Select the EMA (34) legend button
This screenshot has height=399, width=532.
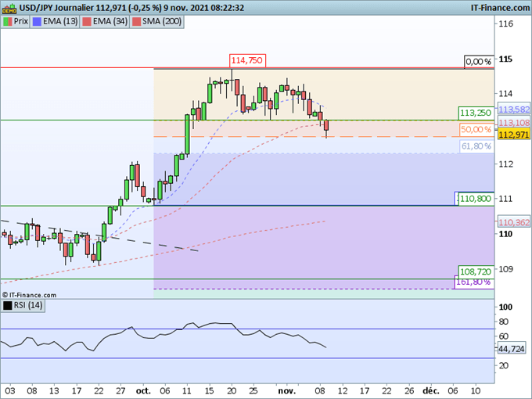click(105, 21)
